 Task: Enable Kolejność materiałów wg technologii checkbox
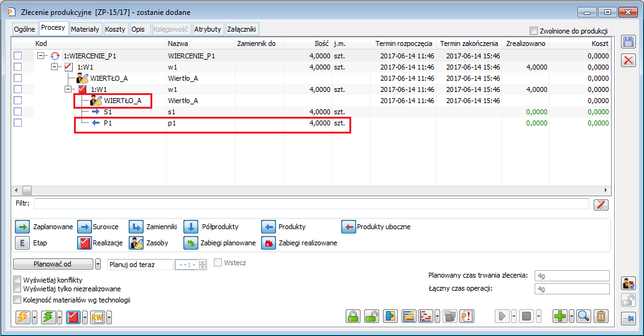(x=17, y=300)
